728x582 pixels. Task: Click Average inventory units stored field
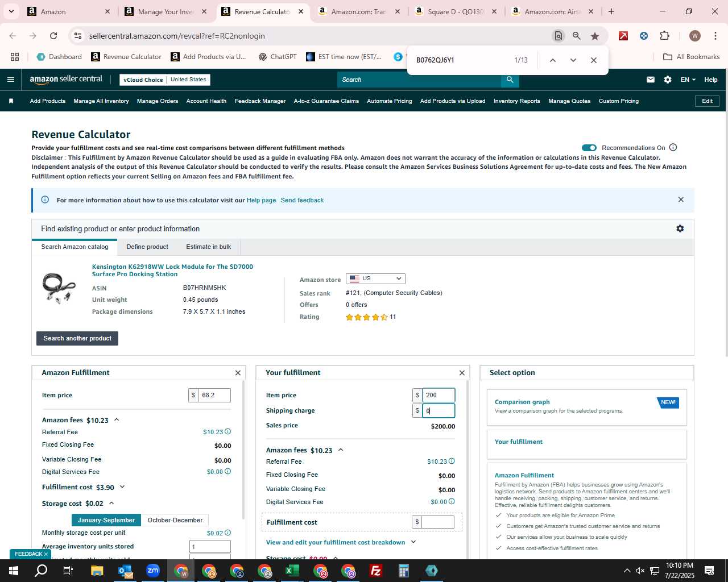(x=210, y=547)
